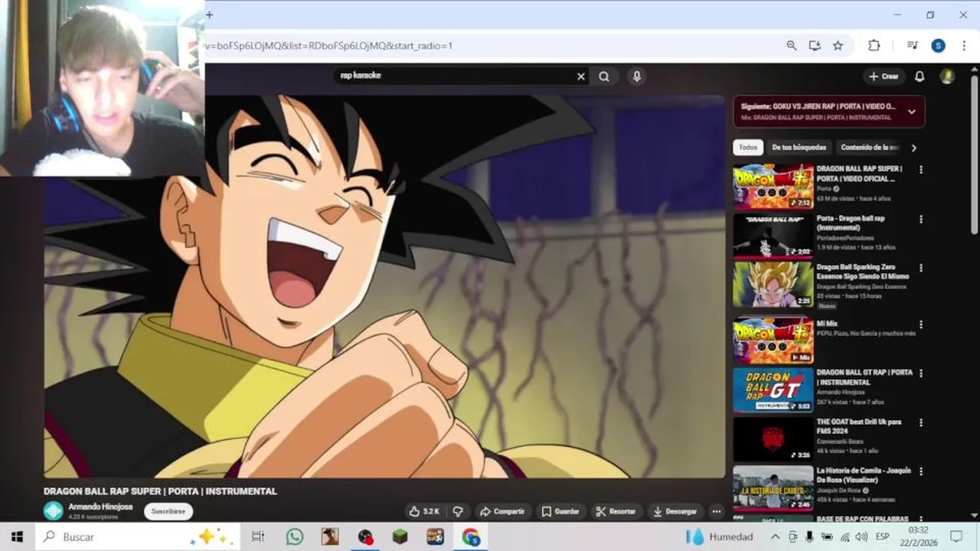Open options for THE GOAT beat Drill
The image size is (980, 551).
click(x=921, y=422)
